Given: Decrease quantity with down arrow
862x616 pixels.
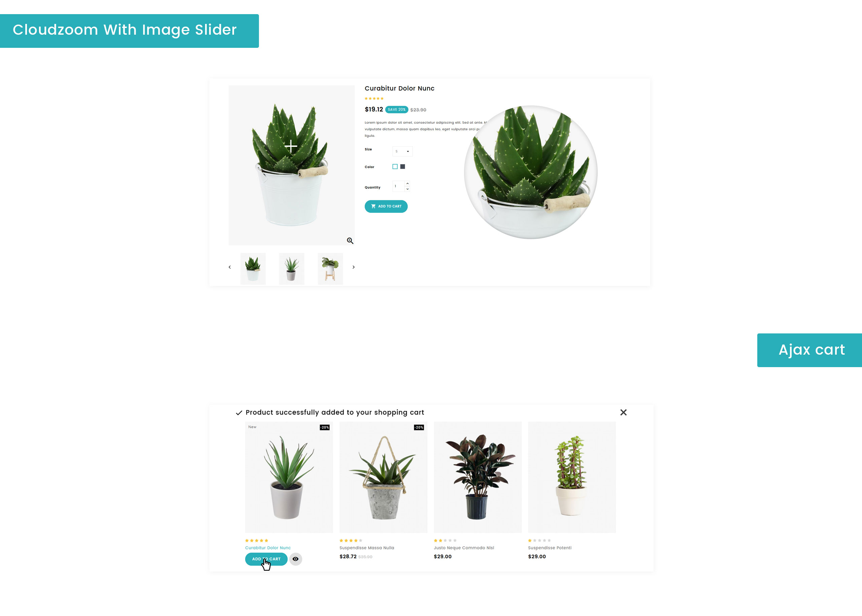Looking at the screenshot, I should (x=408, y=189).
